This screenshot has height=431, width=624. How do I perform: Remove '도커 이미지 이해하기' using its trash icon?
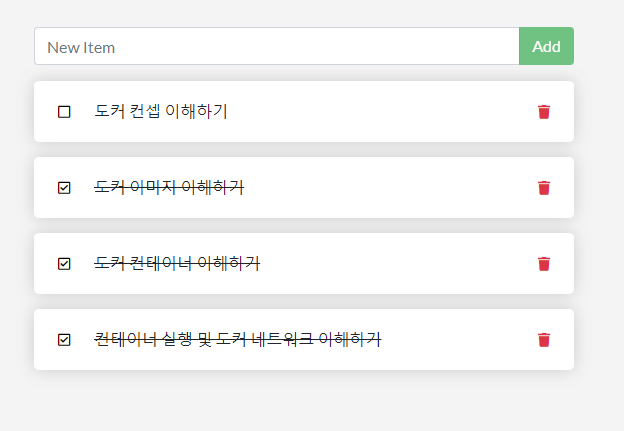(544, 188)
